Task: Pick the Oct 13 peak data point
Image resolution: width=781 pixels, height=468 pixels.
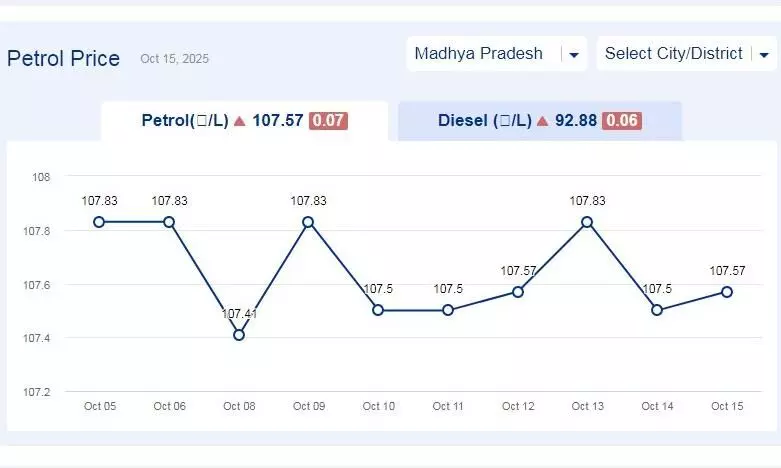Action: click(x=587, y=222)
